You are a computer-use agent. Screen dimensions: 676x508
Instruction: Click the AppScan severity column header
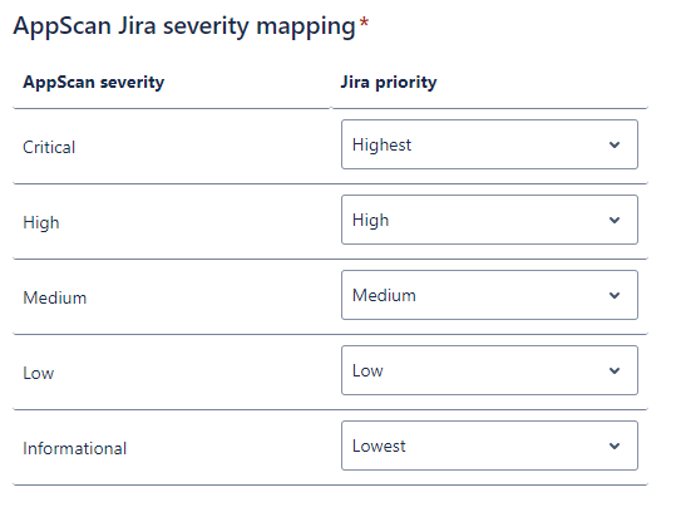(x=93, y=82)
